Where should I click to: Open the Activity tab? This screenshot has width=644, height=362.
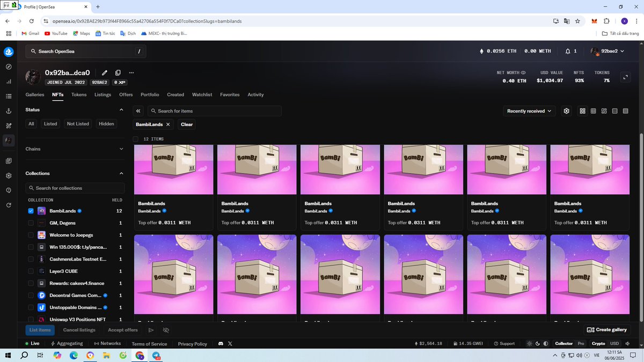pyautogui.click(x=255, y=95)
